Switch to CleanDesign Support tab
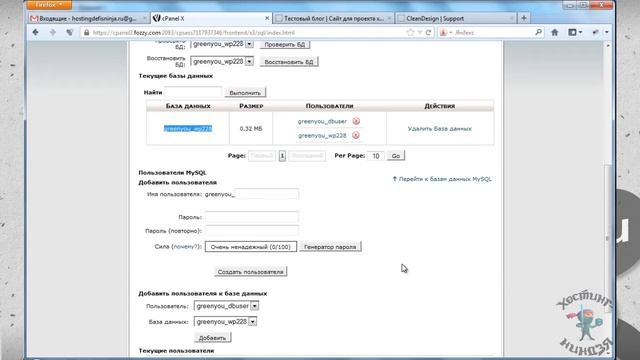The width and height of the screenshot is (640, 360). [456, 18]
